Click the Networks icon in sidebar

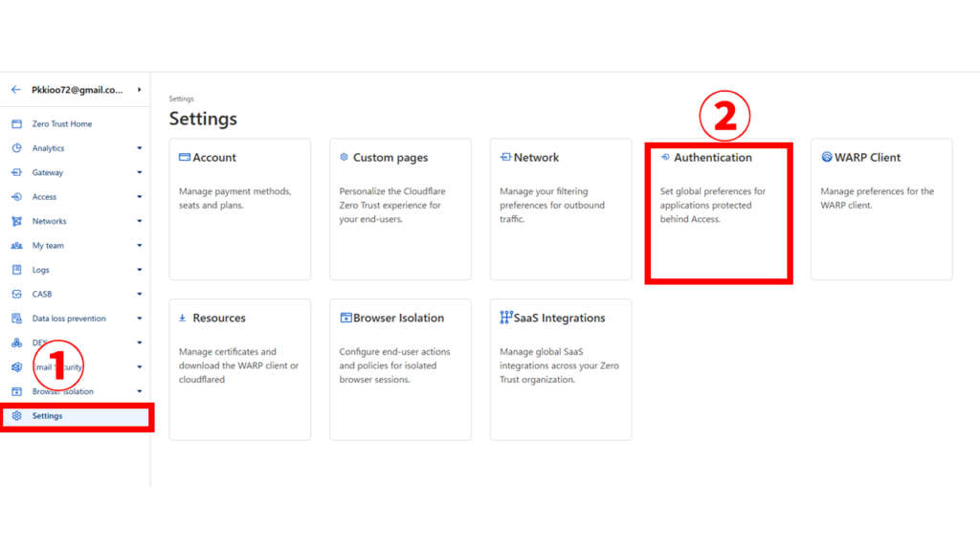16,221
